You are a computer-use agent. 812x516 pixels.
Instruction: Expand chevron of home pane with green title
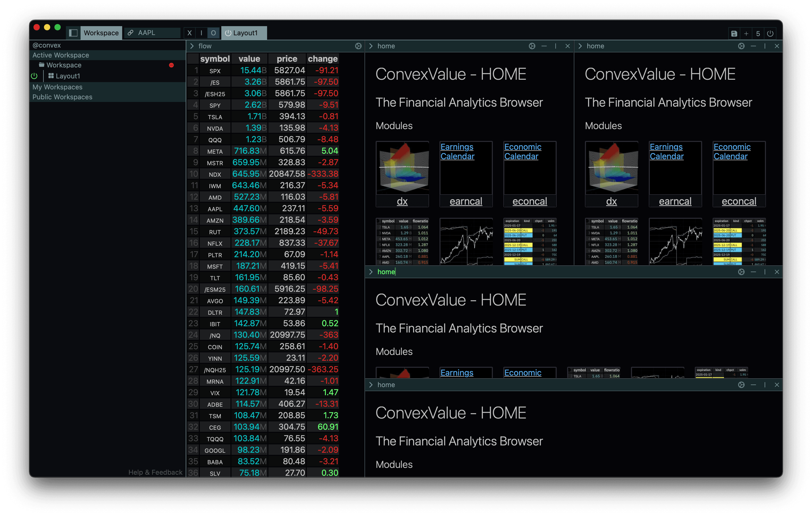(371, 272)
